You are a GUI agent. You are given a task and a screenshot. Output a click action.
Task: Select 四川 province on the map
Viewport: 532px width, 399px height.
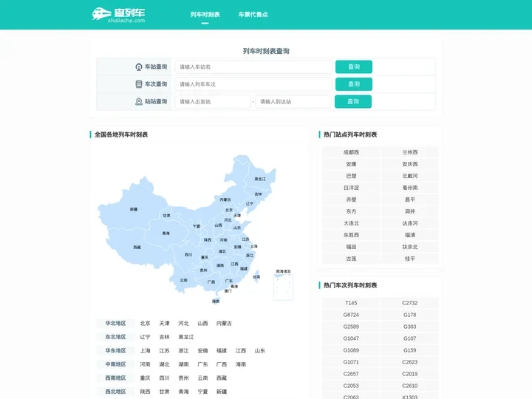tap(188, 254)
